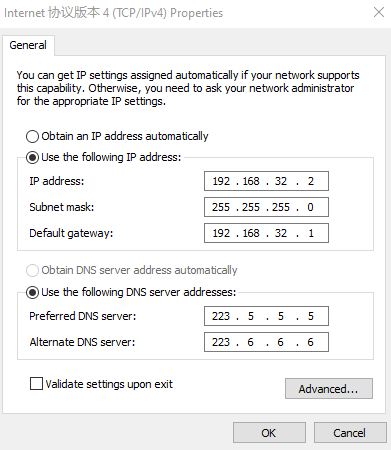
Task: Enable Validate settings upon exit checkbox
Action: click(36, 384)
